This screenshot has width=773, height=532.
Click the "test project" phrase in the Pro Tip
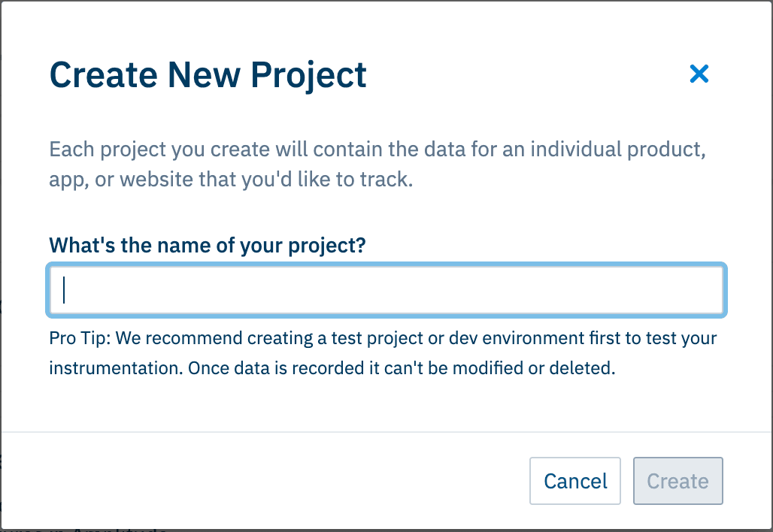373,337
